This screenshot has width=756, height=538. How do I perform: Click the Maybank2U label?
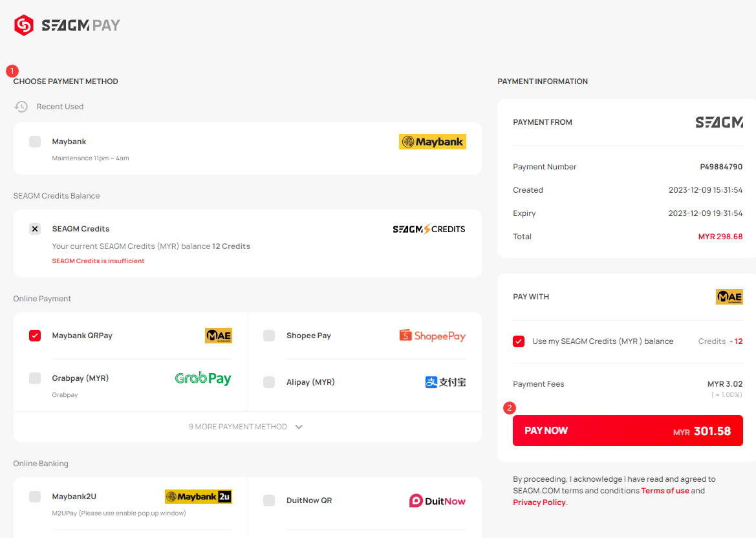coord(74,497)
